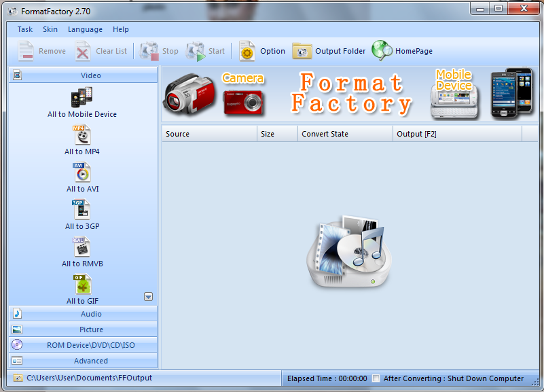
Task: Click the Start conversion icon
Action: click(x=196, y=52)
